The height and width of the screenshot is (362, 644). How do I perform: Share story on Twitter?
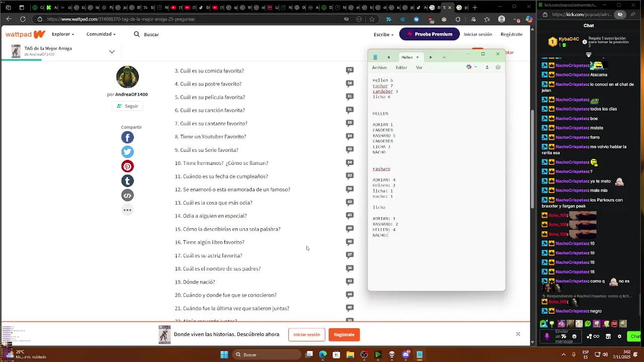[x=127, y=152]
